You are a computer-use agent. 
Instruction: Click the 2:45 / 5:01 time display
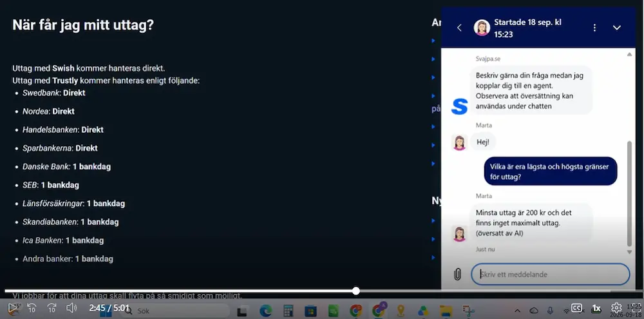tap(109, 308)
